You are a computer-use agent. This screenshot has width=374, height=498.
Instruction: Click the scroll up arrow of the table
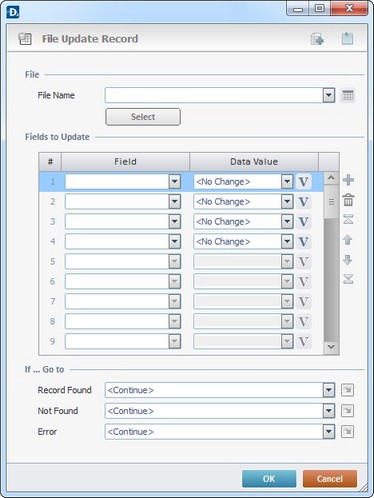[331, 178]
